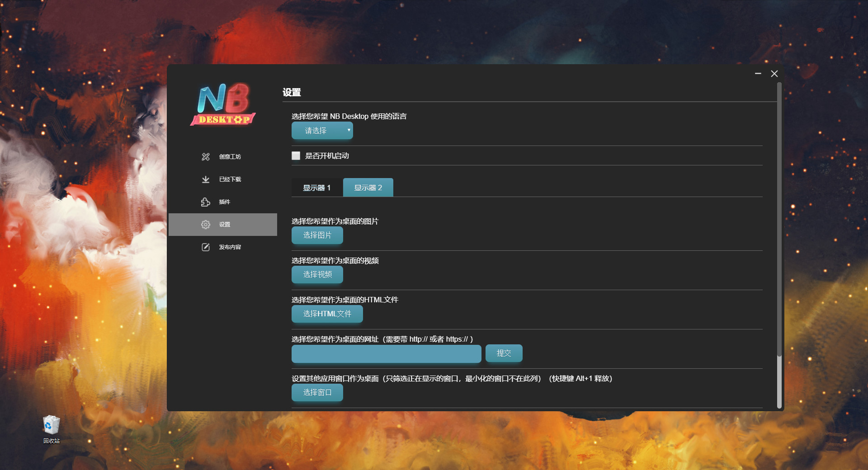The image size is (868, 470).
Task: Minimize the NB Desktop window
Action: [758, 74]
